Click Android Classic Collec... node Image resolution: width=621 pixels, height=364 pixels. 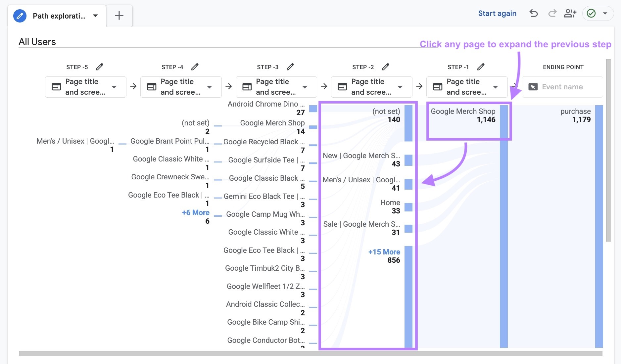point(265,308)
